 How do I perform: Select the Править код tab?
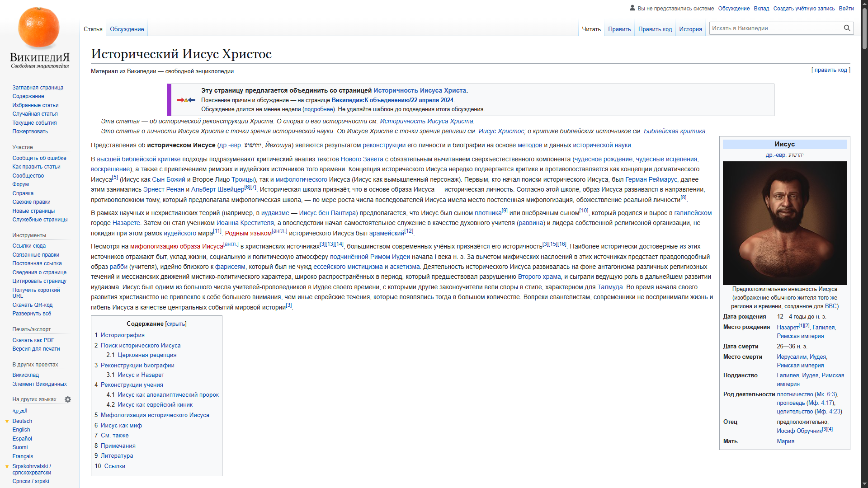(x=655, y=29)
